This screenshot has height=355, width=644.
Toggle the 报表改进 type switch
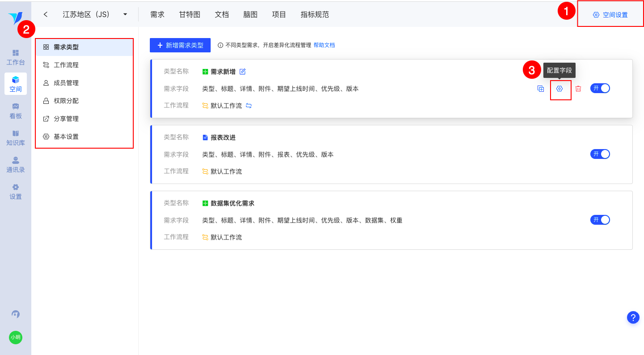pos(600,154)
